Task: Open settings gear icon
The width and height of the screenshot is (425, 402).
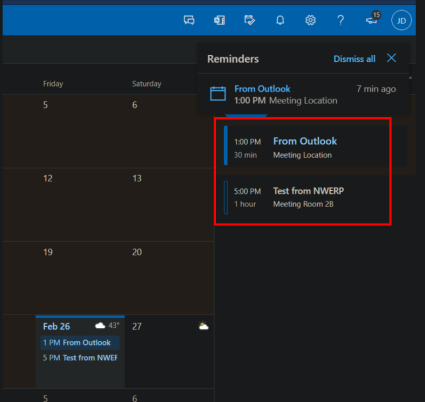Action: click(310, 20)
